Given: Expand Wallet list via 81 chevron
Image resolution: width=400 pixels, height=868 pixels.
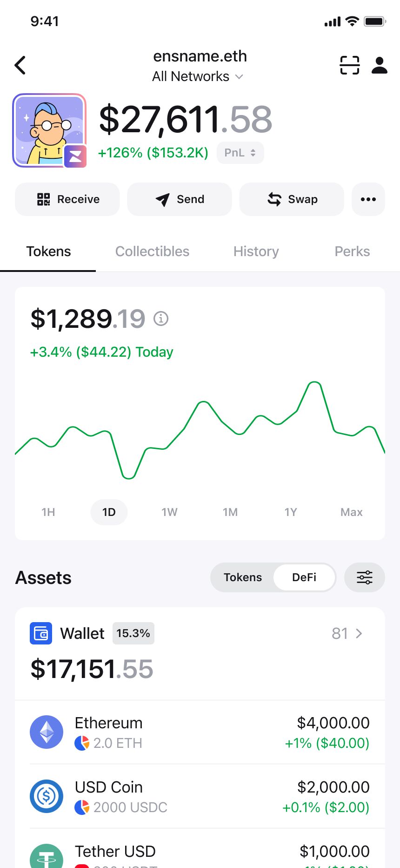Looking at the screenshot, I should click(347, 633).
